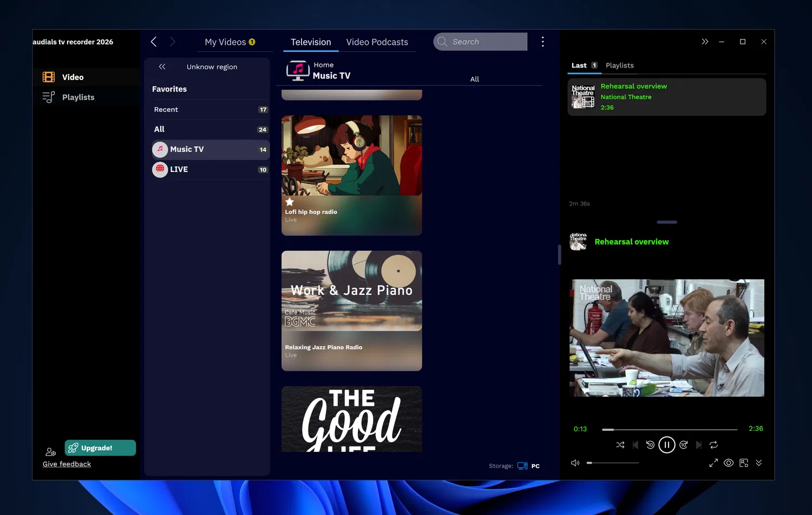Go back with the navigation arrow
This screenshot has height=515, width=812.
[x=154, y=42]
